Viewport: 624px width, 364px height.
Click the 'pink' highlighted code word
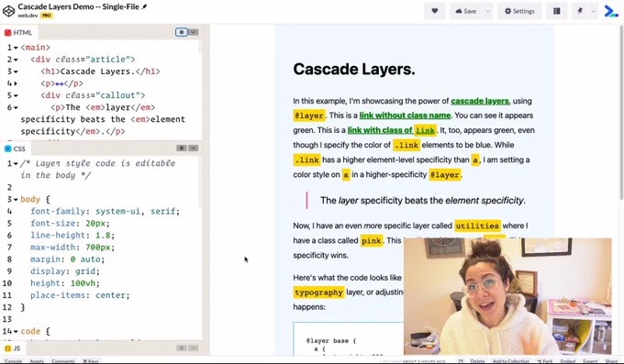point(372,240)
